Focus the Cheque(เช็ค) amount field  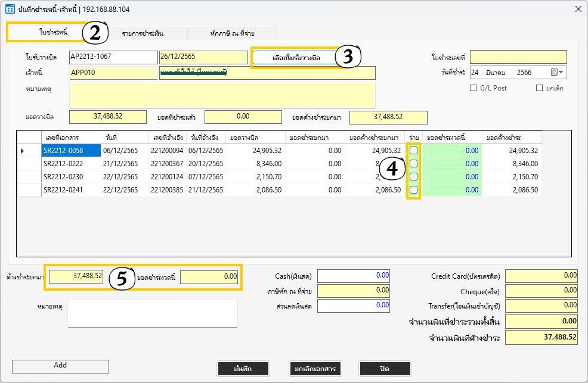541,291
